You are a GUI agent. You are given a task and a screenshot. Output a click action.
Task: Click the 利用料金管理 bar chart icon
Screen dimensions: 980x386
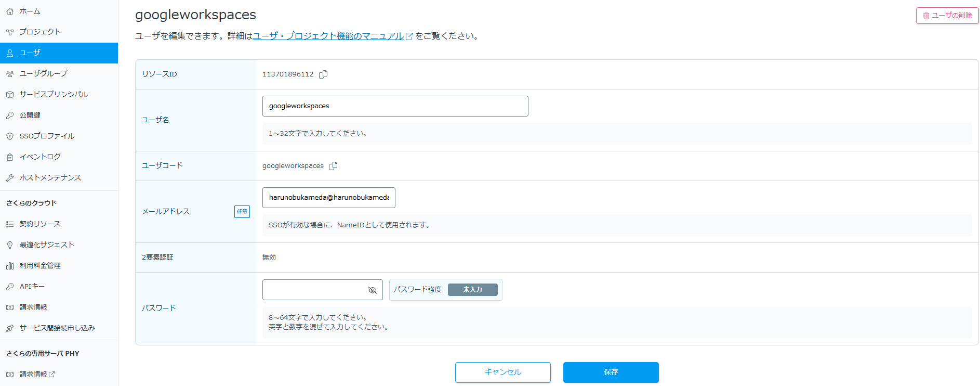10,266
